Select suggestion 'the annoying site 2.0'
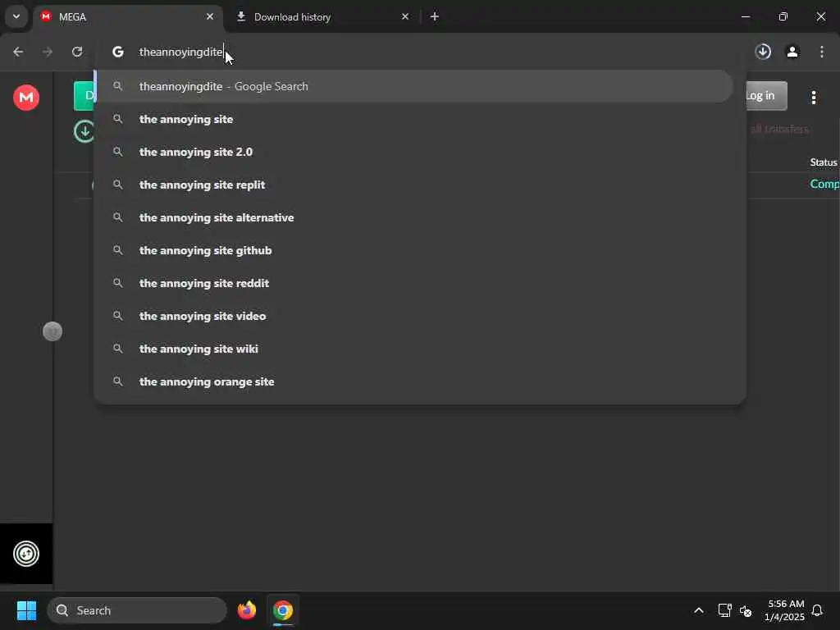Screen dimensions: 840x630 413,152
